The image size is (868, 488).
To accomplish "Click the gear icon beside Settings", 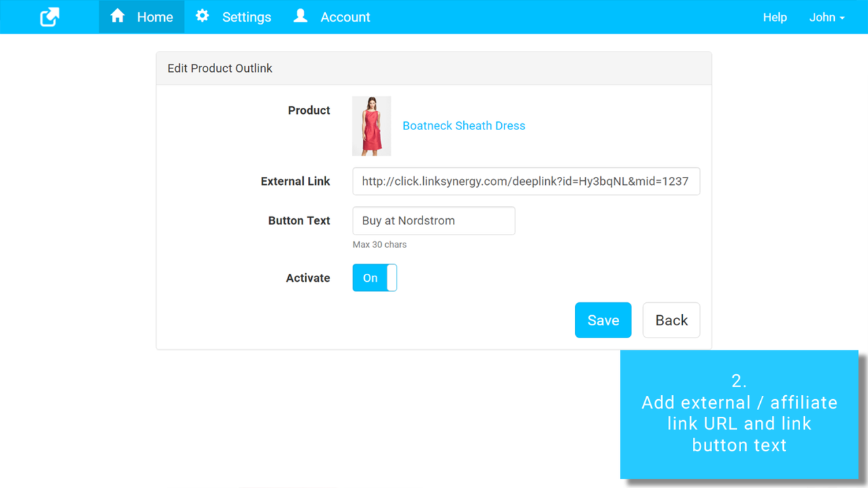I will point(202,16).
